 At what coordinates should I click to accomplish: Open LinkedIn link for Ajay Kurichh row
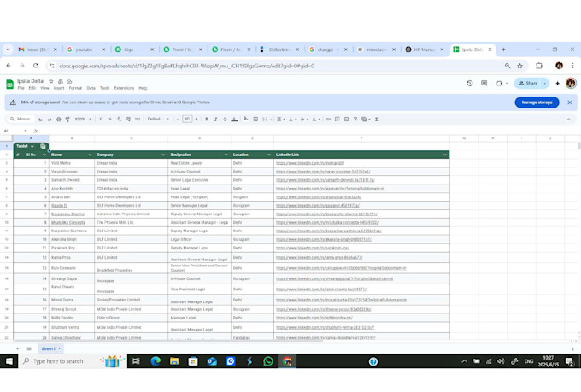pyautogui.click(x=330, y=189)
